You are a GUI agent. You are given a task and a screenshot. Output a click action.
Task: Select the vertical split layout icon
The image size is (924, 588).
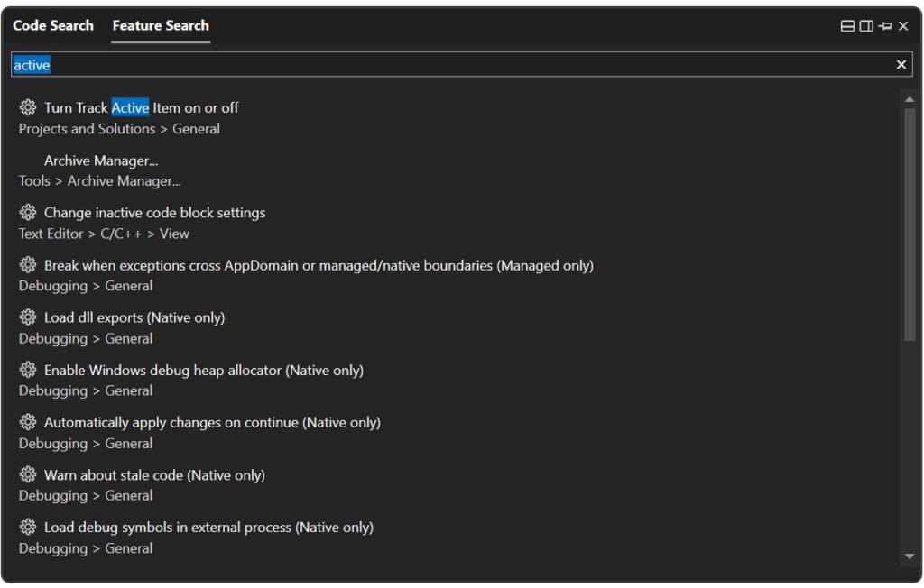(867, 26)
